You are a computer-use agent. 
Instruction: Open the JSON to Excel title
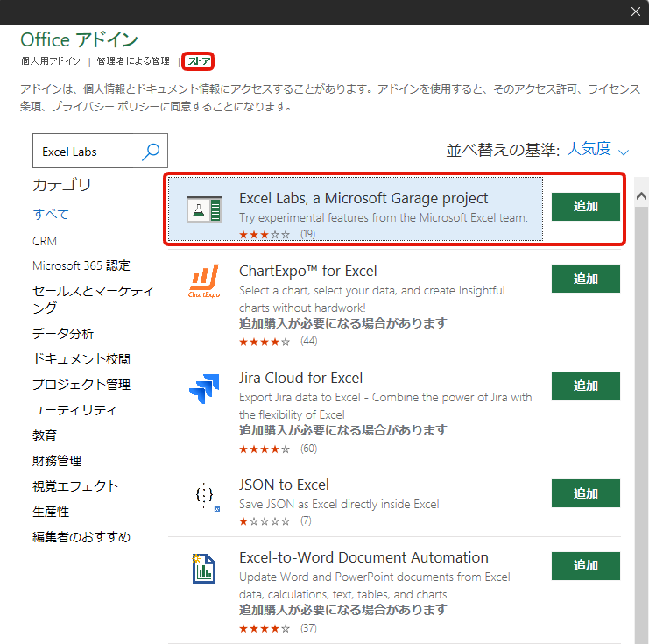(x=284, y=485)
